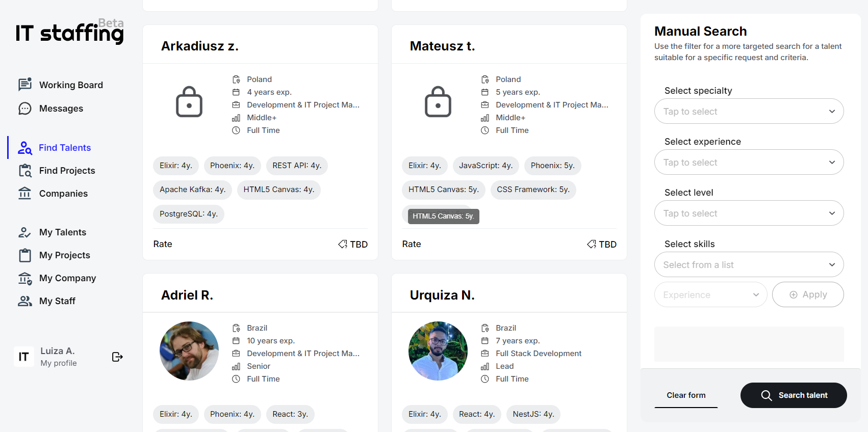Click the Find Projects sidebar icon
Image resolution: width=868 pixels, height=432 pixels.
[x=25, y=171]
